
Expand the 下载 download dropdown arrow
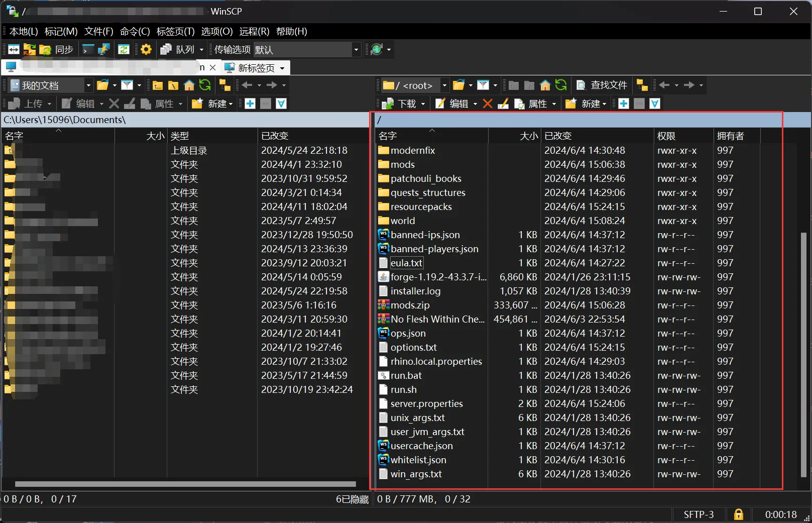coord(423,104)
